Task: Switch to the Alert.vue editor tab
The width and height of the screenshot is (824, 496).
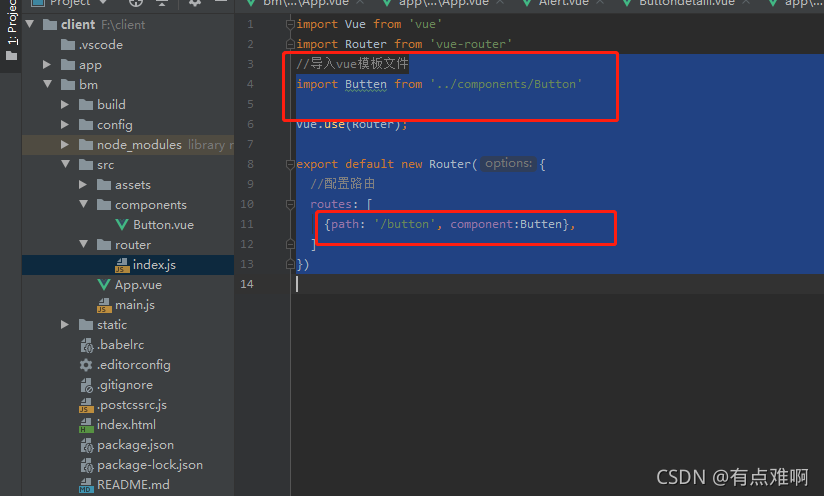Action: click(x=563, y=3)
